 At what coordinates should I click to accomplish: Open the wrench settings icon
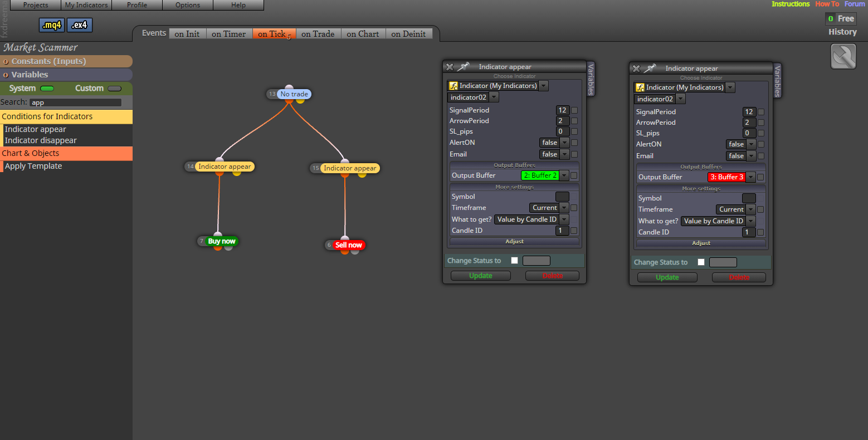coord(843,56)
